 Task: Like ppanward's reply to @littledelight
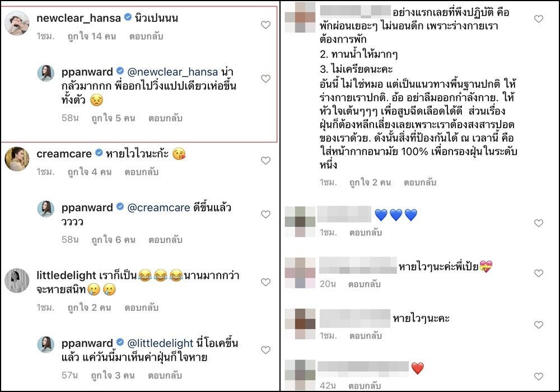[265, 350]
